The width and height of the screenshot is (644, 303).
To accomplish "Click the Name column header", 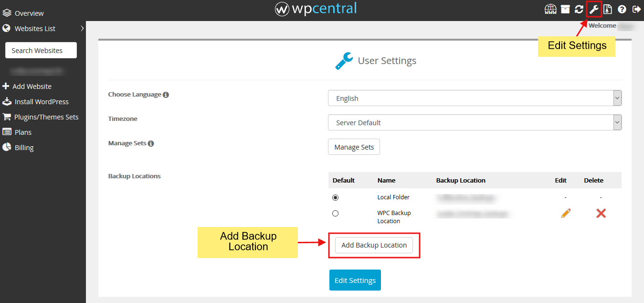I will click(x=386, y=181).
